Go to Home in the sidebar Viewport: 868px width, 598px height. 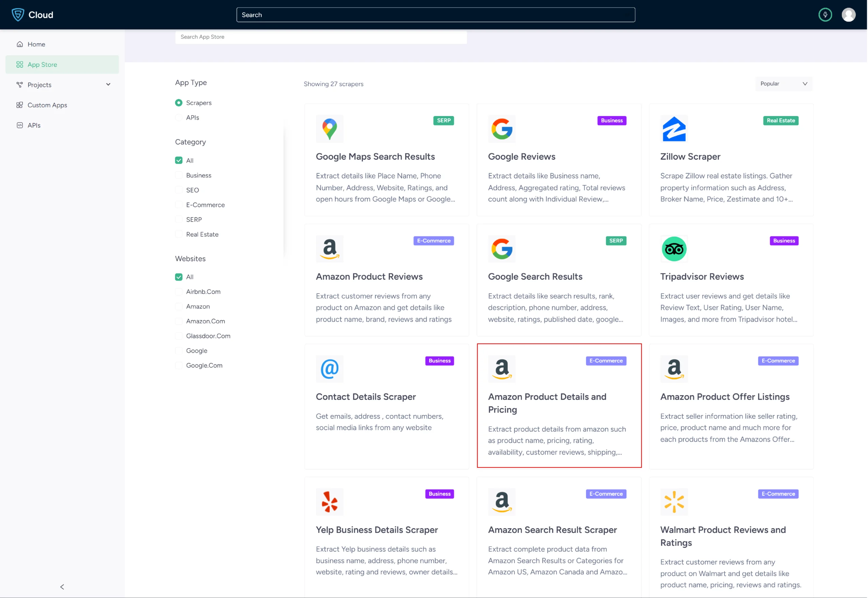click(x=62, y=44)
